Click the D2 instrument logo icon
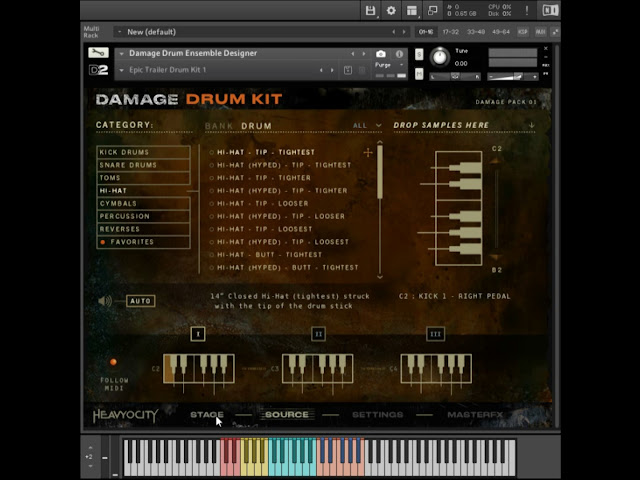The image size is (640, 480). coord(98,70)
